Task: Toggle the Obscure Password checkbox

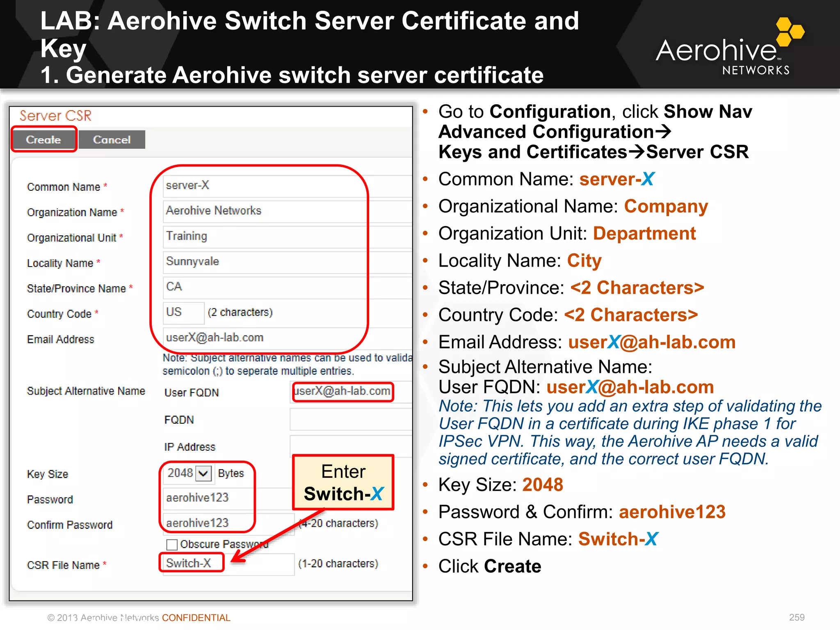Action: 172,545
